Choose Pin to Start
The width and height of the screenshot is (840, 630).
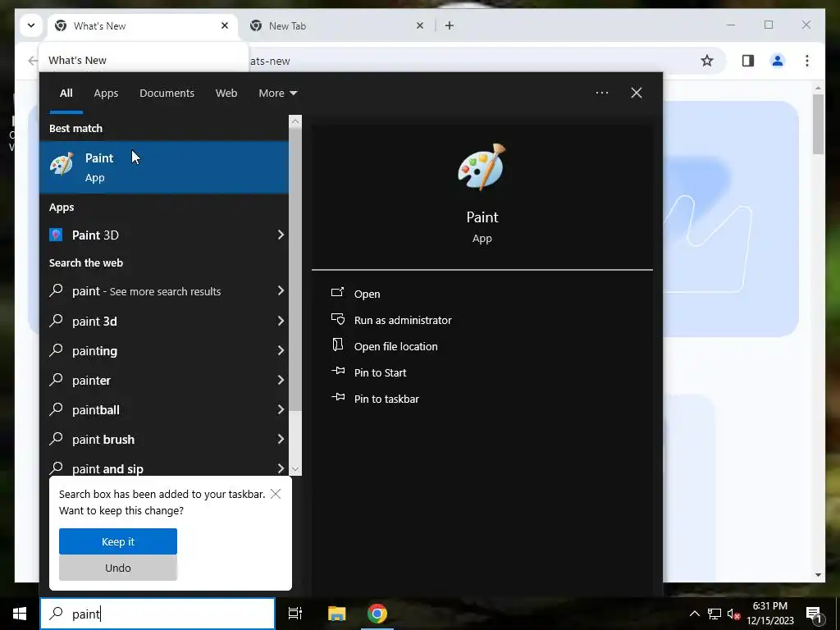pos(380,372)
